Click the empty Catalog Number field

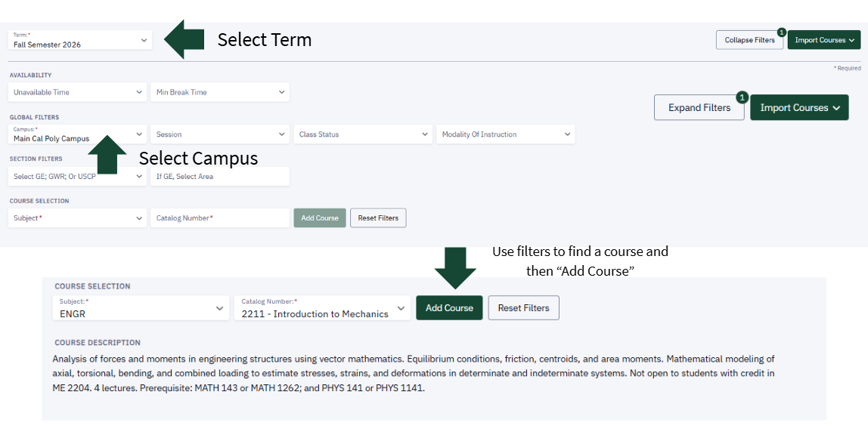point(220,218)
